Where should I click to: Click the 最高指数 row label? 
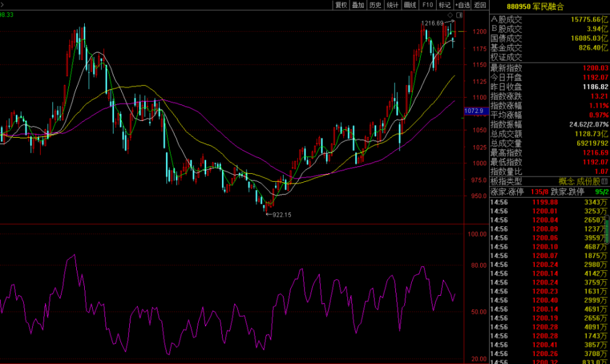tap(506, 153)
